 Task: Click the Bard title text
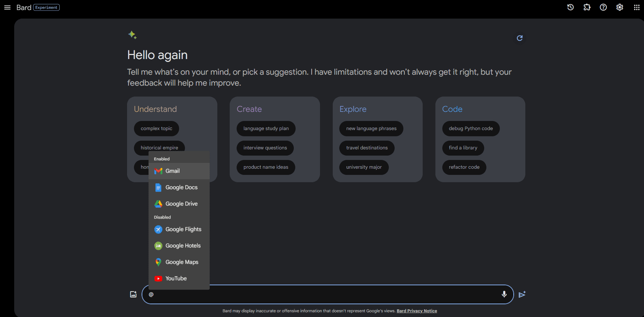(x=24, y=8)
